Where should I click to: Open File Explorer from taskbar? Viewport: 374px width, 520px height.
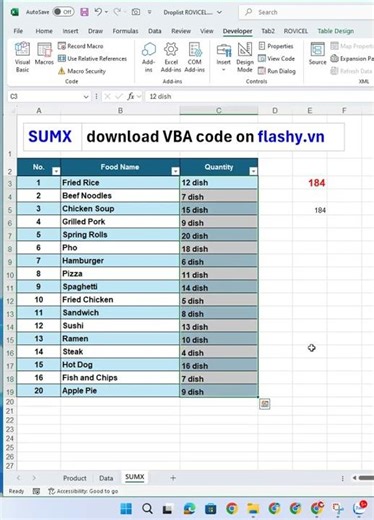253,509
